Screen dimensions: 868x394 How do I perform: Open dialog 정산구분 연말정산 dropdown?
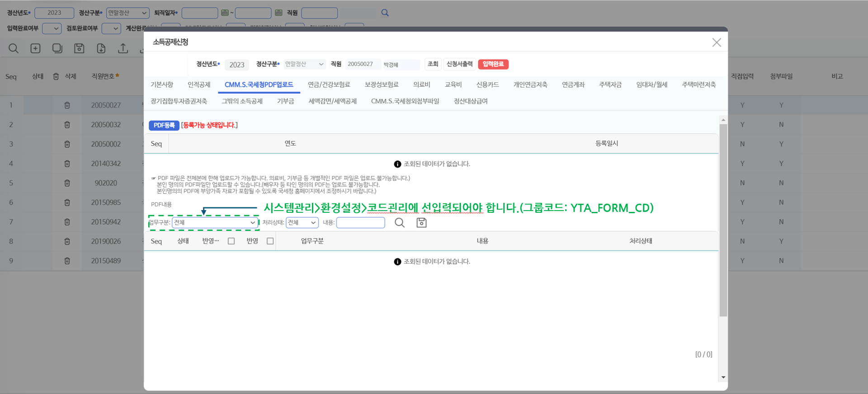(304, 64)
